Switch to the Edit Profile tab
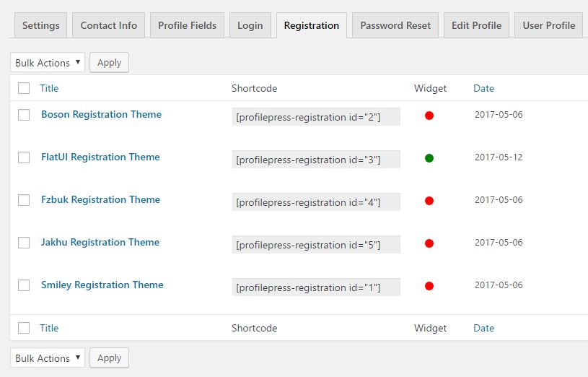The image size is (588, 377). click(x=476, y=25)
